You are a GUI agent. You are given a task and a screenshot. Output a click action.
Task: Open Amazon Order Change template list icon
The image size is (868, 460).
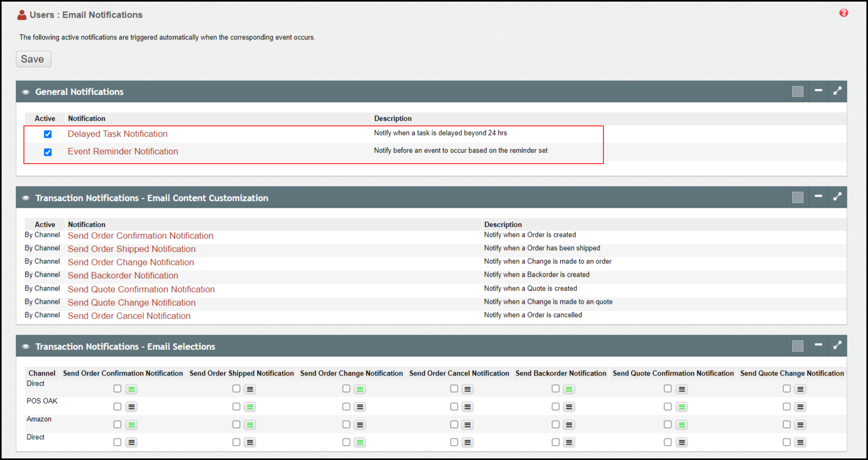click(x=360, y=425)
